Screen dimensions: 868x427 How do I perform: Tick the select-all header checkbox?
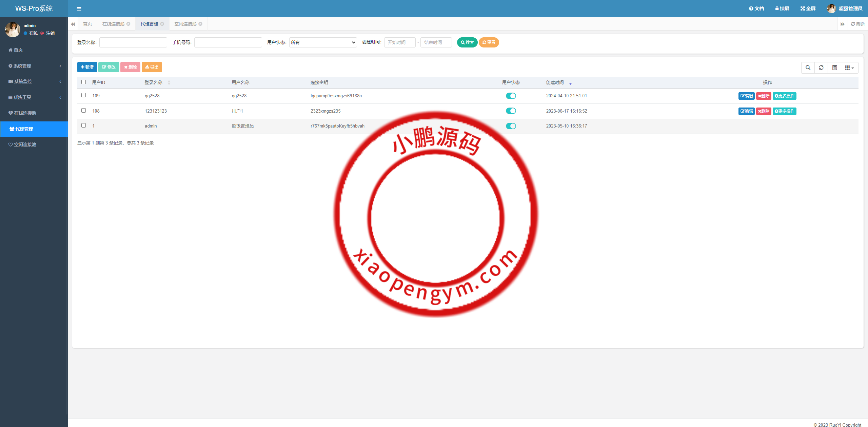point(84,82)
